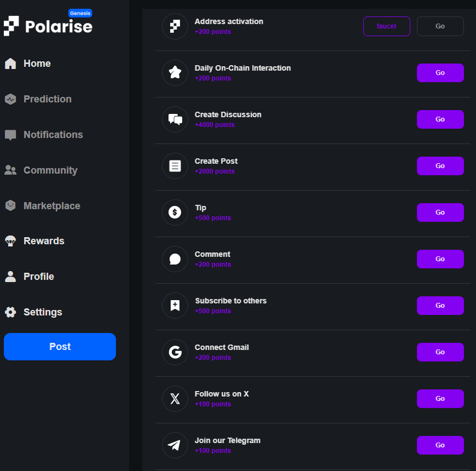
Task: Click Go for Comment task
Action: click(x=440, y=259)
